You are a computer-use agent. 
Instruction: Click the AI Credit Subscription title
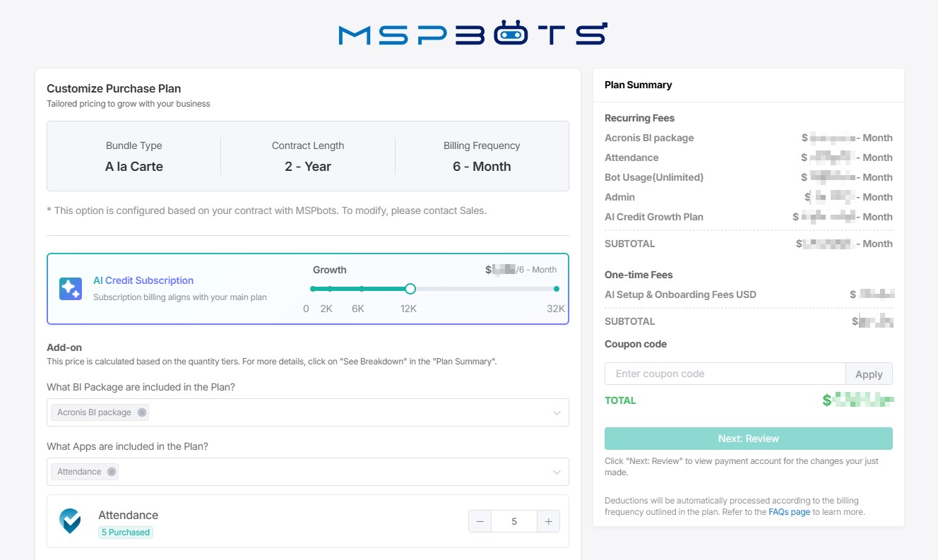[143, 280]
